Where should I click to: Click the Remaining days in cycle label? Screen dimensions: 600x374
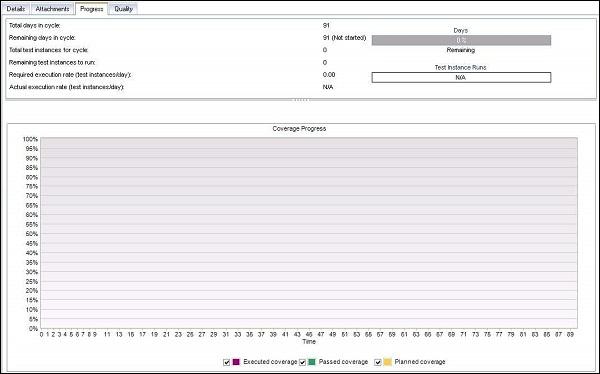coord(42,38)
